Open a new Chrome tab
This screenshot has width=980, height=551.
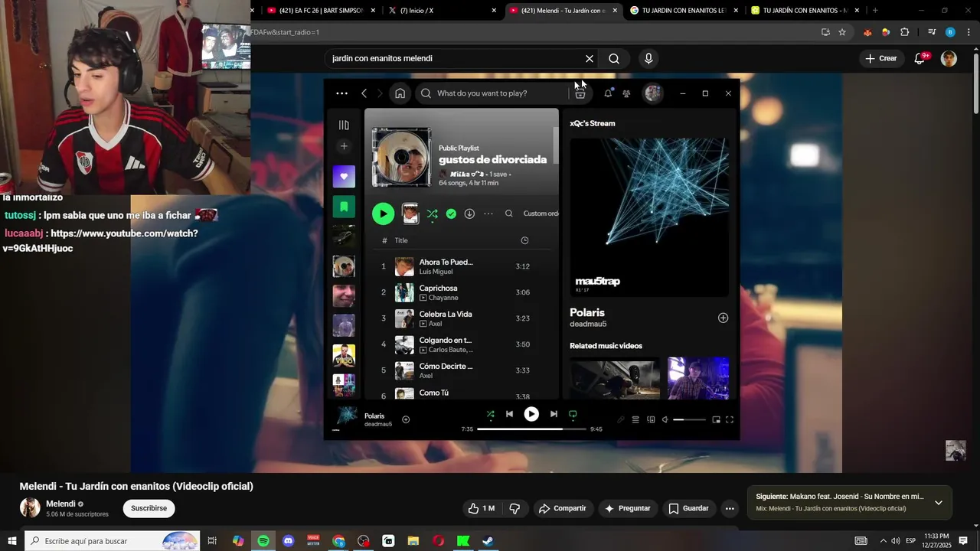click(x=875, y=10)
